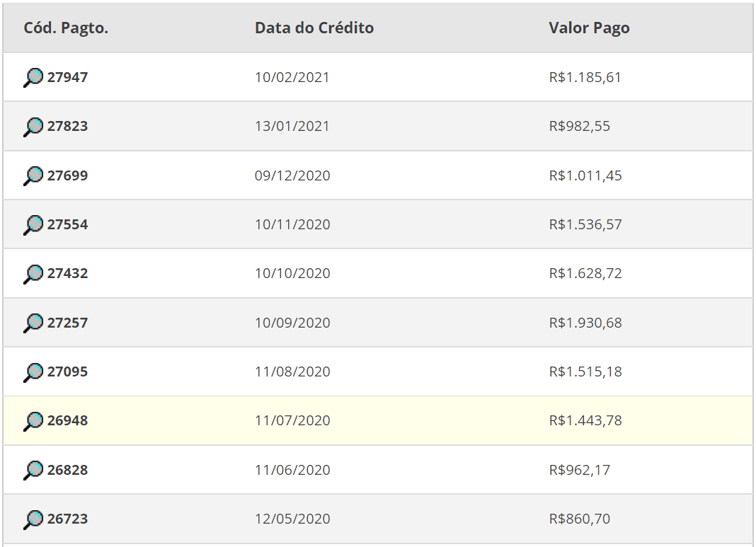Click magnifier icon beside payment 27257
The height and width of the screenshot is (547, 756).
(33, 323)
